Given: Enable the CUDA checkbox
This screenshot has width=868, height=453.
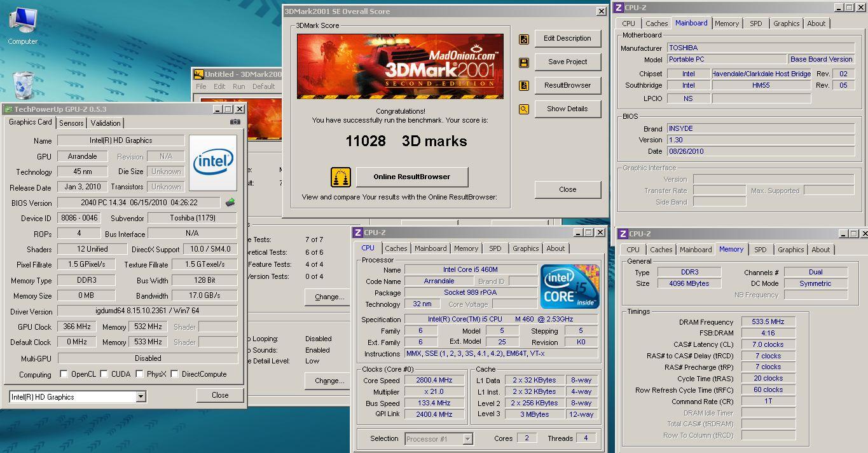Looking at the screenshot, I should coord(104,374).
